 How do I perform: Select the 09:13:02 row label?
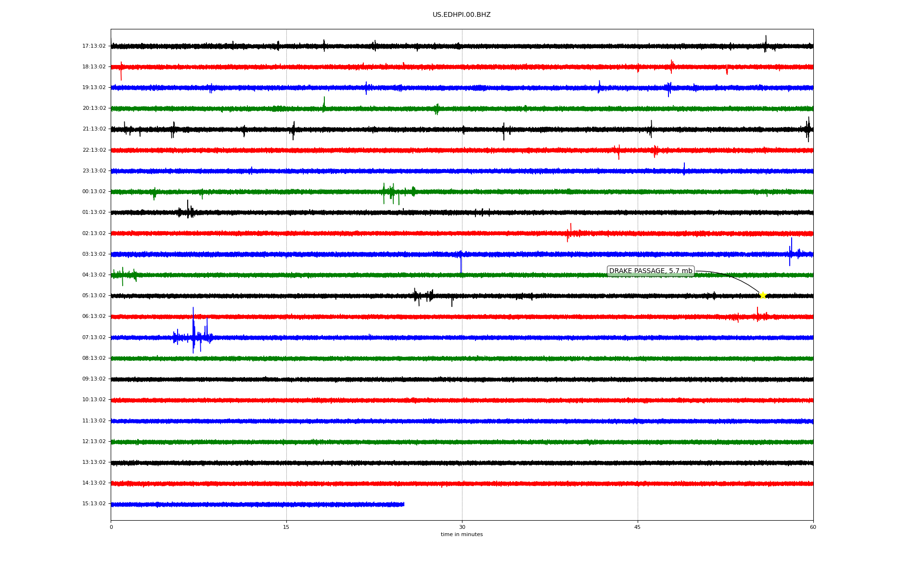94,379
